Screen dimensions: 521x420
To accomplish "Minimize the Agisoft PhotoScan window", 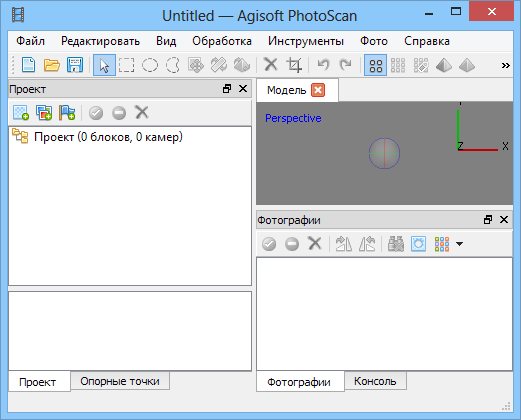I will click(429, 13).
